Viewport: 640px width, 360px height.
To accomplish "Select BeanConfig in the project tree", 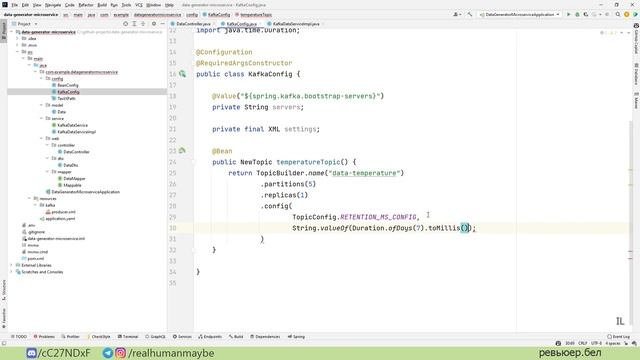I will pos(68,85).
